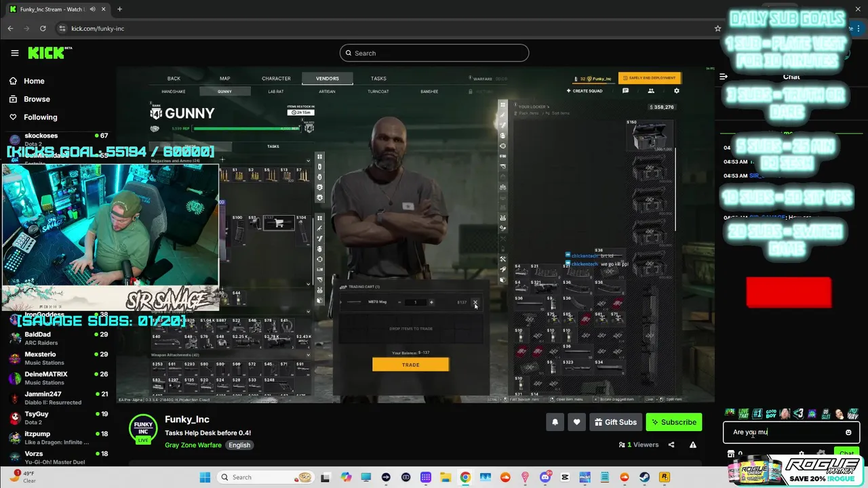868x488 pixels.
Task: Open Mexsterio channel in sidebar
Action: click(58, 358)
